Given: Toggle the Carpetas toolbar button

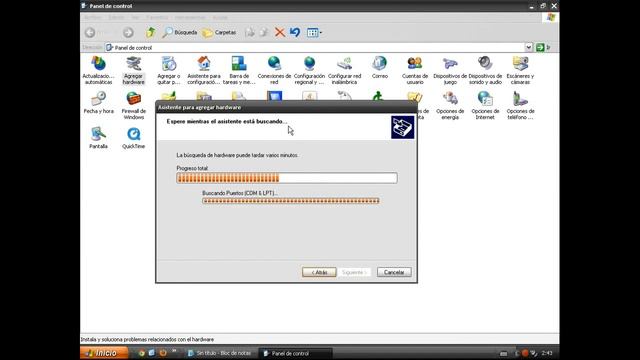Looking at the screenshot, I should [219, 32].
